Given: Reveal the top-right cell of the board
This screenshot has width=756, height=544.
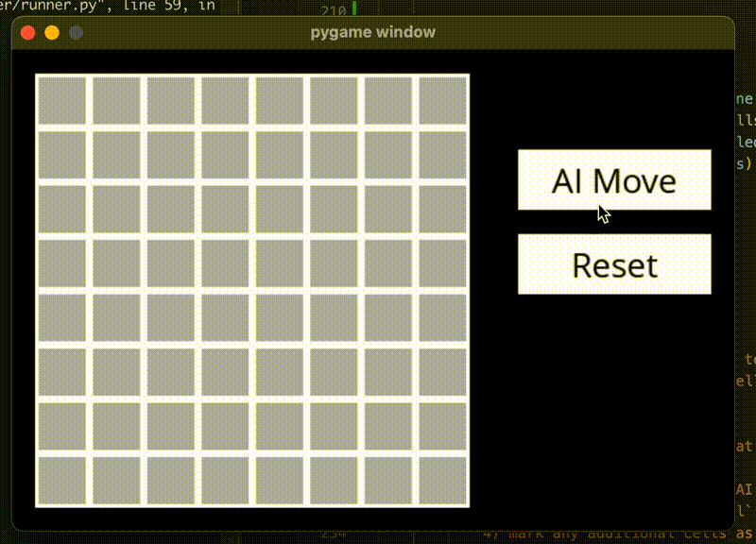Looking at the screenshot, I should pos(442,101).
